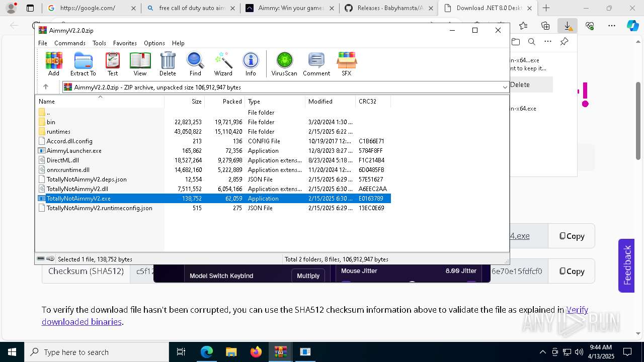Open the Options menu
Viewport: 644px width, 362px height.
tap(154, 43)
